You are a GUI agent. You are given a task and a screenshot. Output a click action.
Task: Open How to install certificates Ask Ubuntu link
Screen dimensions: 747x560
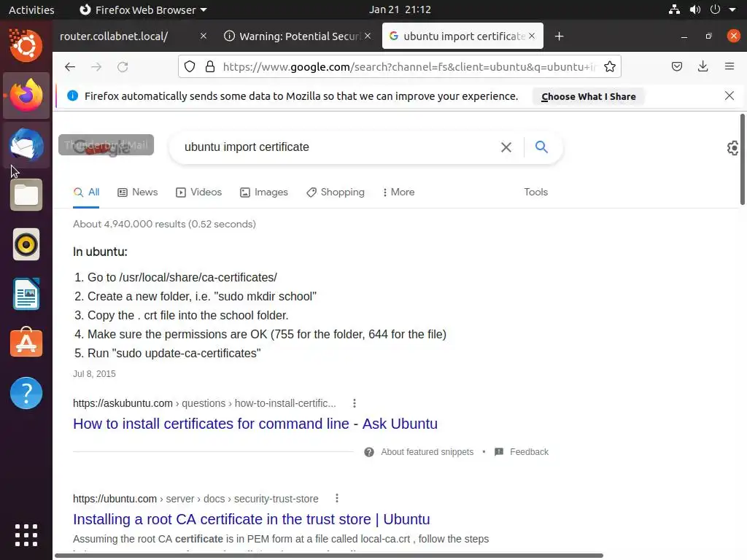[255, 424]
